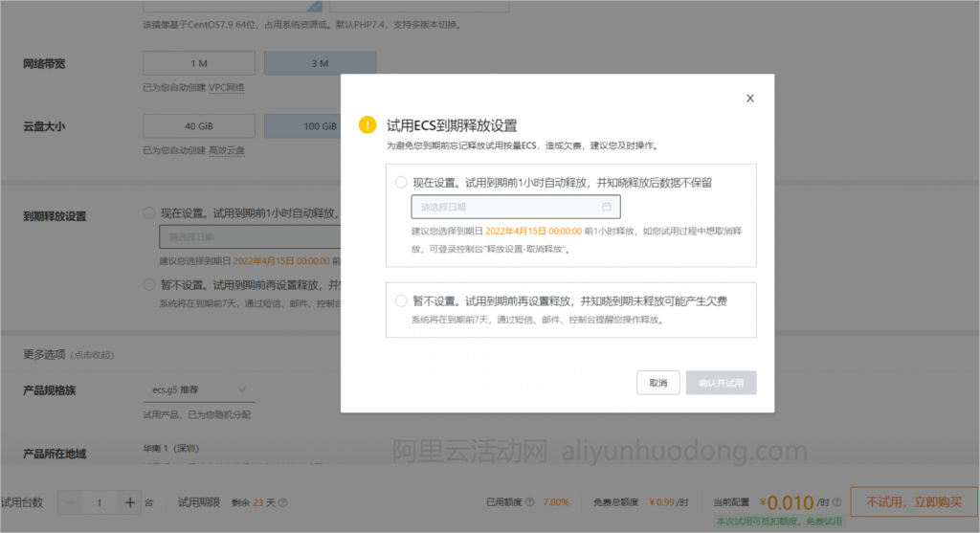Select 3 M network bandwidth option
The image size is (980, 533).
pos(320,63)
